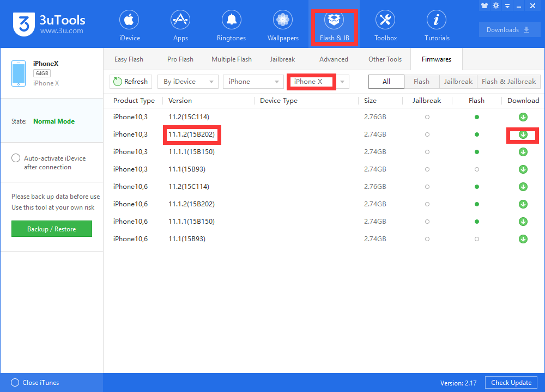
Task: Click the 64GB capacity badge
Action: (x=42, y=73)
